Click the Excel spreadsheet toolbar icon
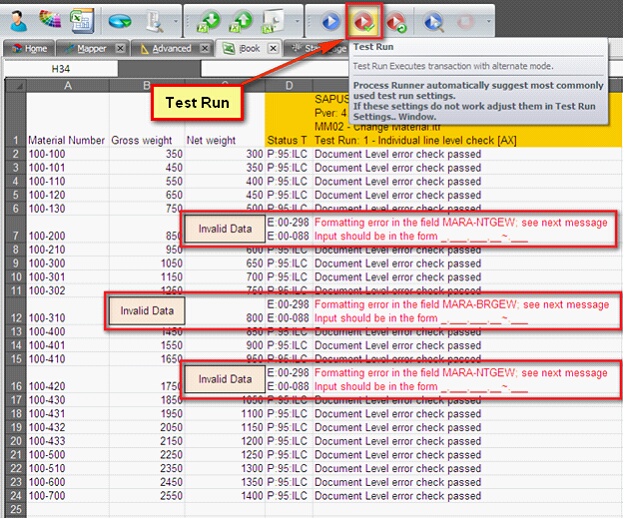Viewport: 624px width, 519px height. click(82, 19)
